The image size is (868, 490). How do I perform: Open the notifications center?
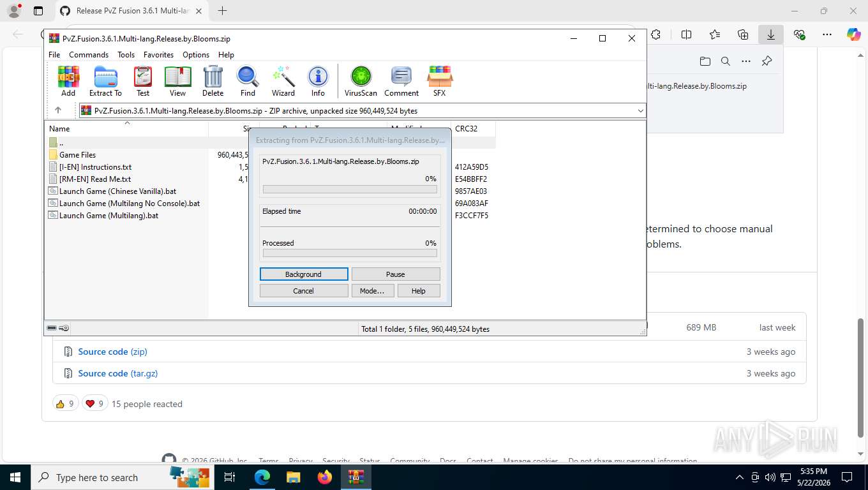847,477
